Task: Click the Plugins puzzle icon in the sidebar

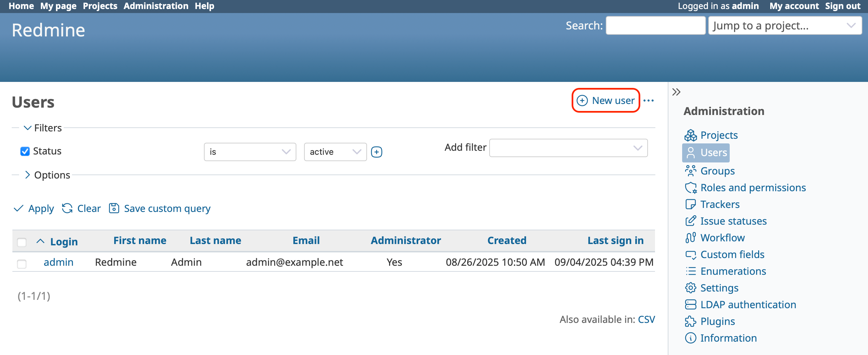Action: [x=690, y=321]
